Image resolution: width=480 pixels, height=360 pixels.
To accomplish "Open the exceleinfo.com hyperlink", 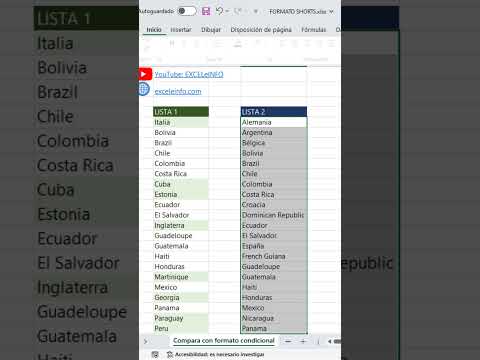I will [x=178, y=91].
